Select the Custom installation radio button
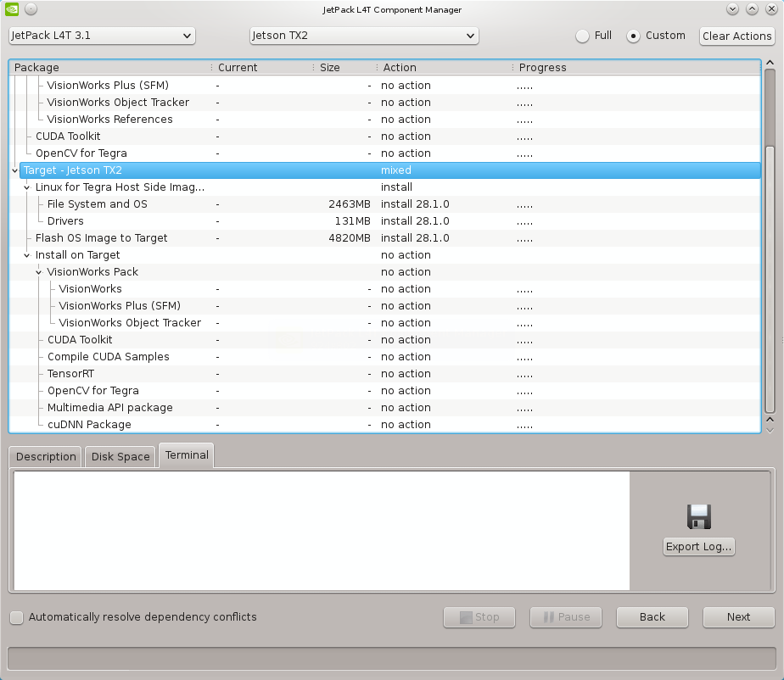Viewport: 784px width, 680px height. 633,36
